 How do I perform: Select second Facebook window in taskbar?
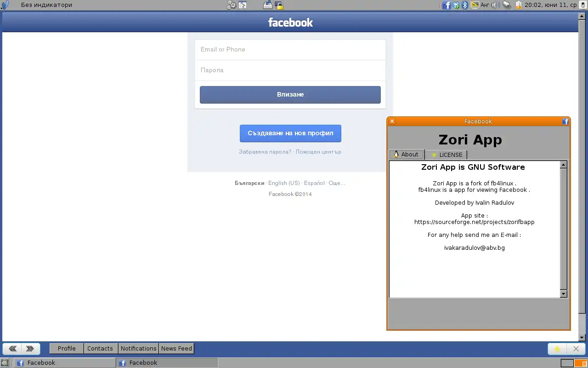[166, 363]
